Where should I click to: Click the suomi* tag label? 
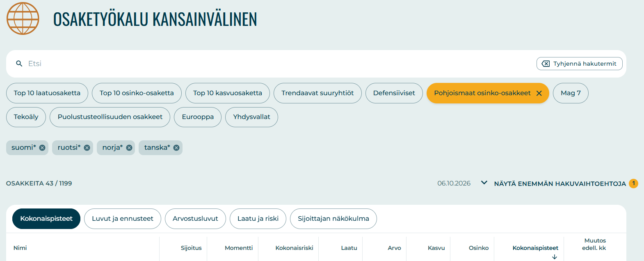[24, 148]
